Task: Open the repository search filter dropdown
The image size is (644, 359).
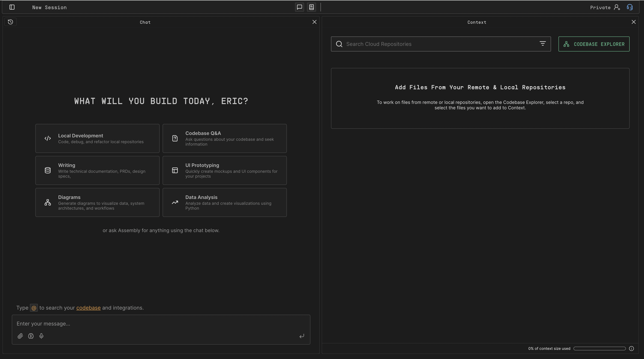Action: 542,44
